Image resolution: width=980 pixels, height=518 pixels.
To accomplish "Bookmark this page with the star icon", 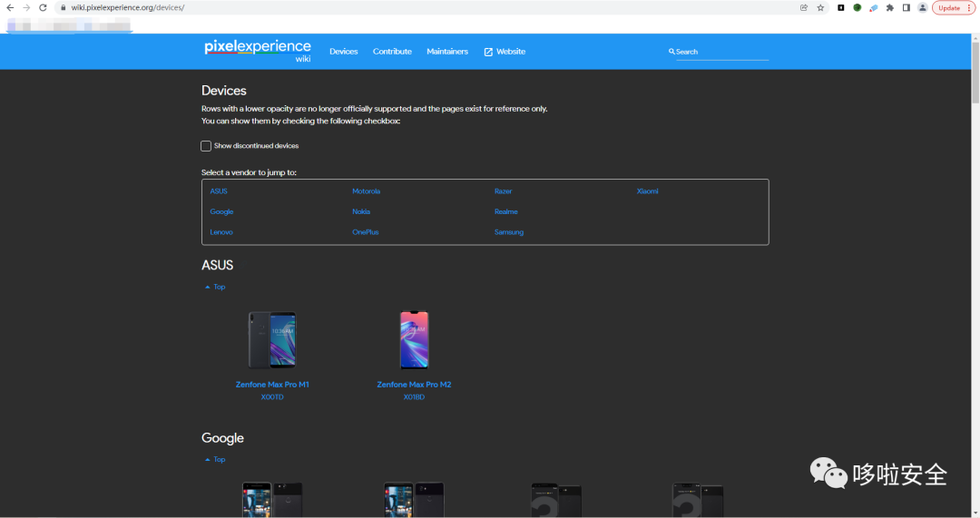I will 820,7.
